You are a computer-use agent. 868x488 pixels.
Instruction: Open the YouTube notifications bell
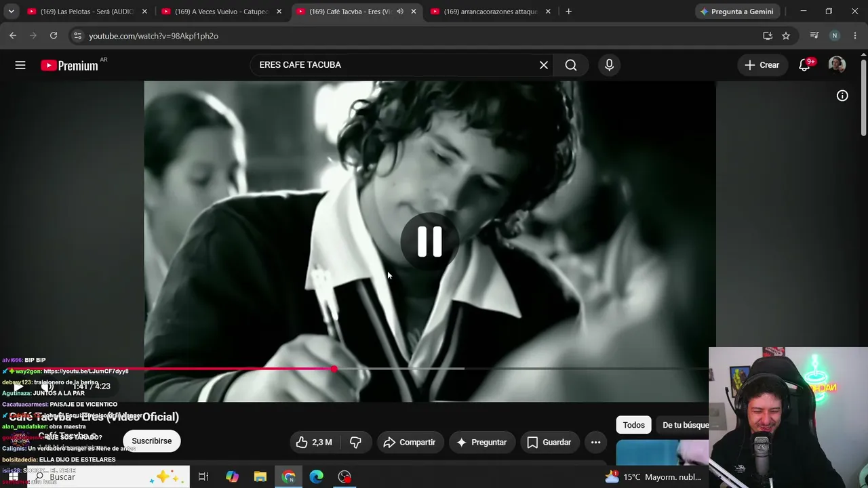pyautogui.click(x=805, y=65)
